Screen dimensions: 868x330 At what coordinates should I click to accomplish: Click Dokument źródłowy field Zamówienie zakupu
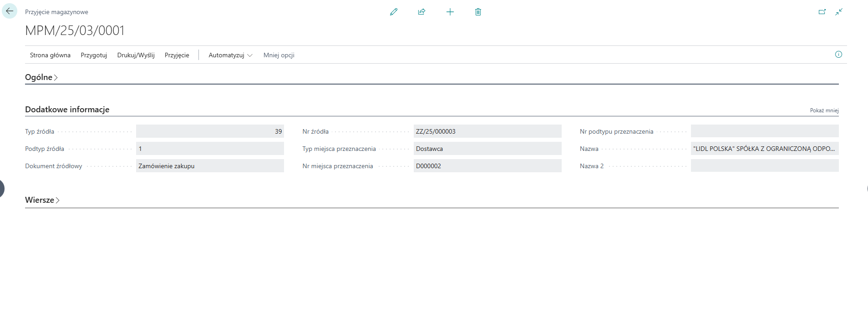click(x=210, y=166)
